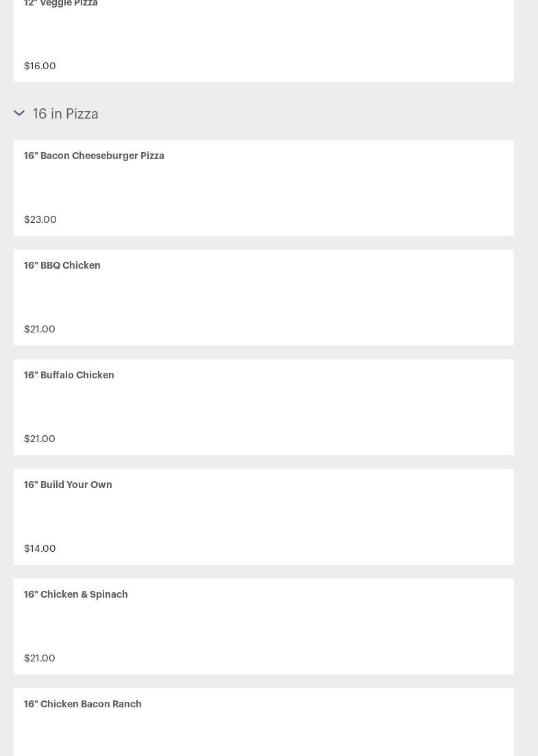
Task: Choose the 16" Buffalo Chicken pizza title
Action: [69, 375]
